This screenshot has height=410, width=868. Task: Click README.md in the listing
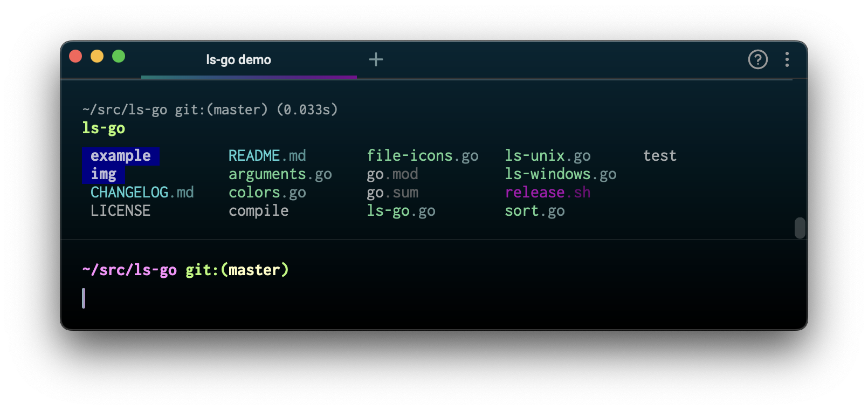[267, 156]
